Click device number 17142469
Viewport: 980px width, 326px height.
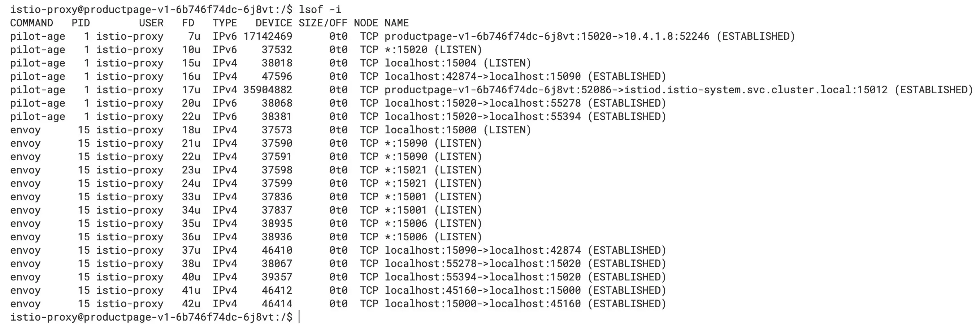(x=268, y=36)
